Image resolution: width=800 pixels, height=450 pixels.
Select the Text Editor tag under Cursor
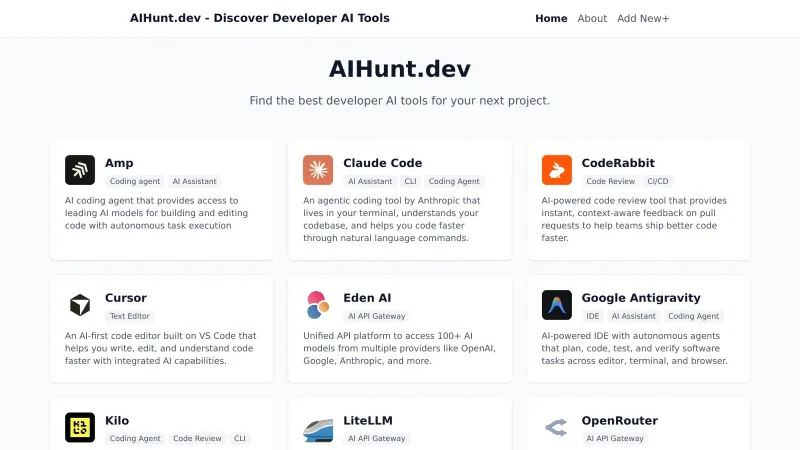130,316
